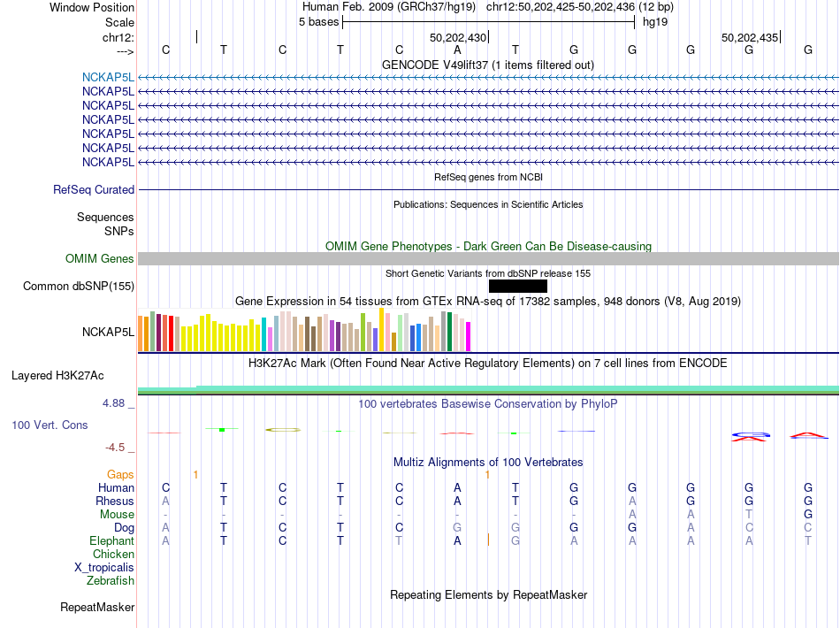Open the RefSeq Curated track label
The width and height of the screenshot is (840, 628).
click(94, 189)
